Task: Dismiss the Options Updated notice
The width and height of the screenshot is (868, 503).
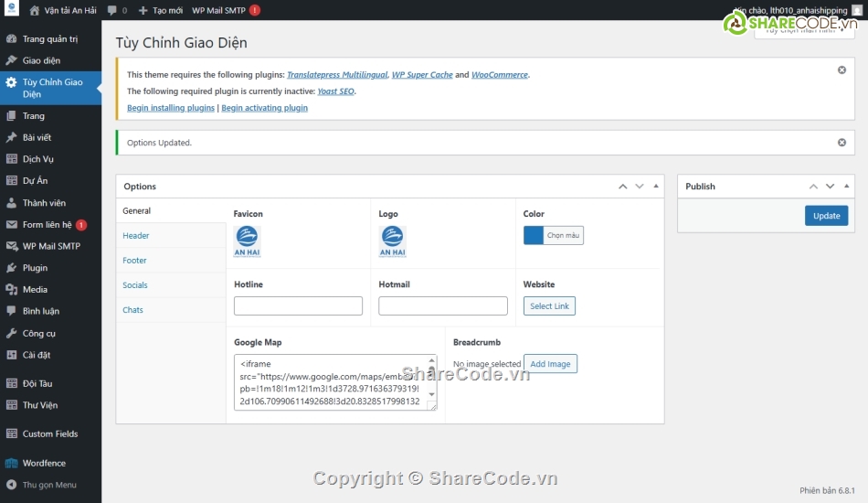Action: click(842, 143)
